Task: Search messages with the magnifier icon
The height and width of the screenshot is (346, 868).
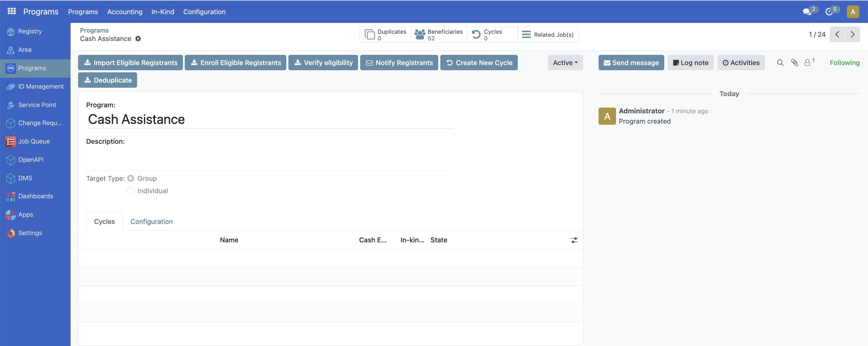Action: 780,63
